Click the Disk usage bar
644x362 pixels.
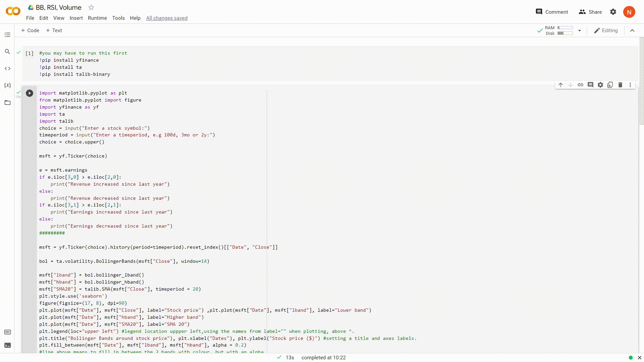[x=565, y=33]
